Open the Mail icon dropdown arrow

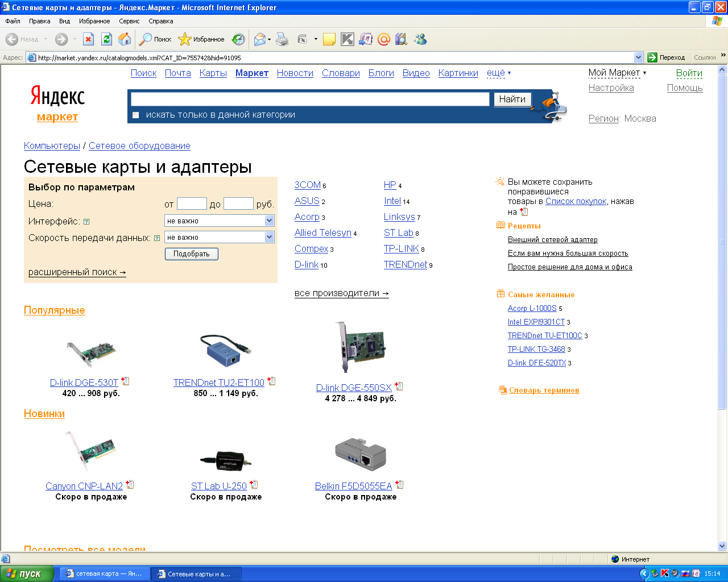(270, 39)
